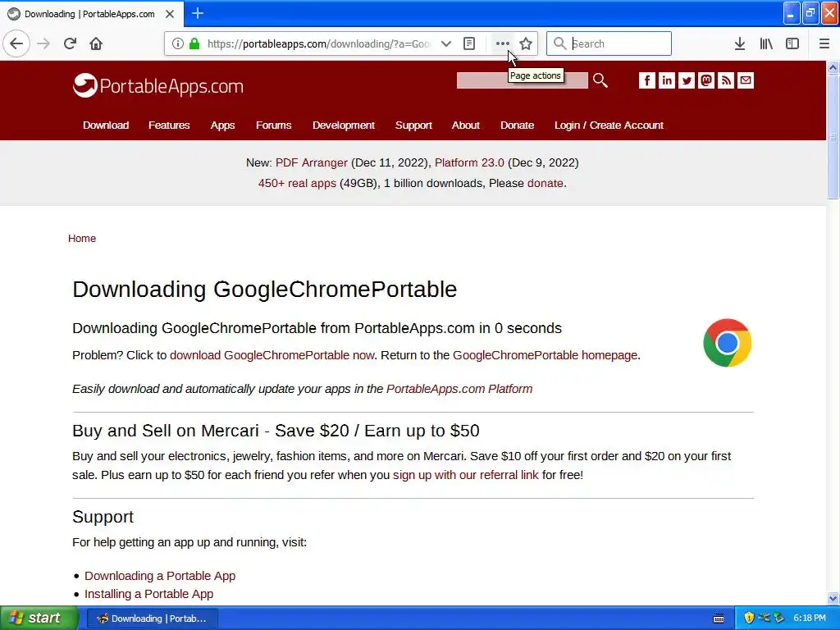The height and width of the screenshot is (630, 840).
Task: Open a new browser tab
Action: (x=198, y=13)
